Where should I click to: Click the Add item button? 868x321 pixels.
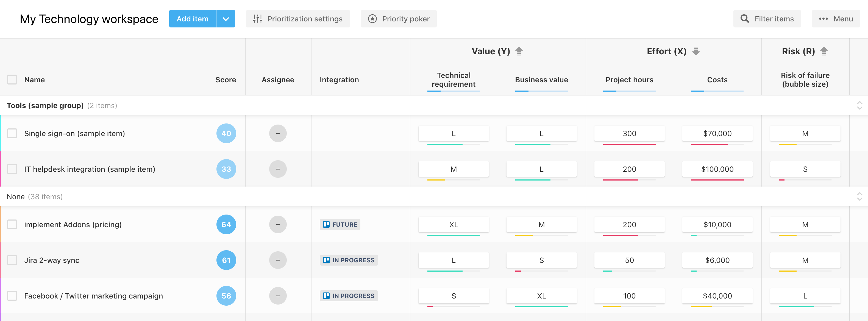[x=192, y=19]
